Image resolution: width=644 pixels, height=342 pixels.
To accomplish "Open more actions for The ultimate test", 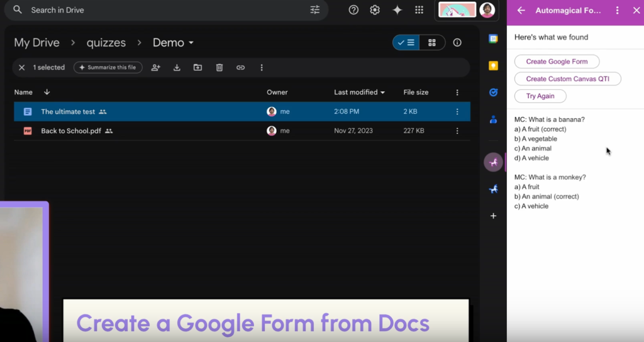I will tap(457, 112).
